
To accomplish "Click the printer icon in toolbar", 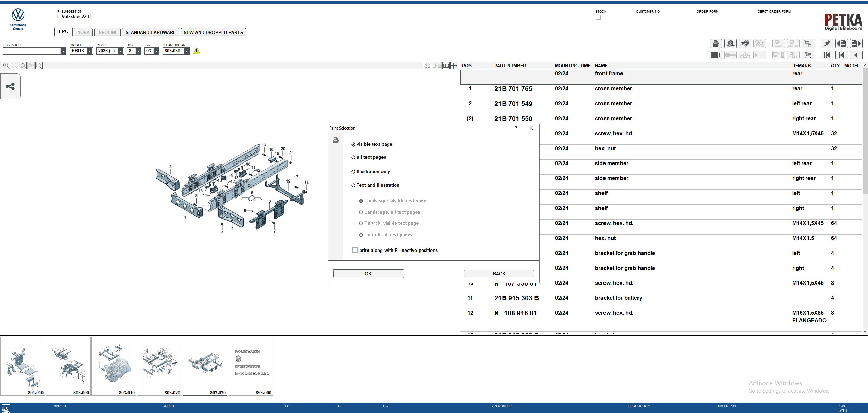I will (x=715, y=44).
